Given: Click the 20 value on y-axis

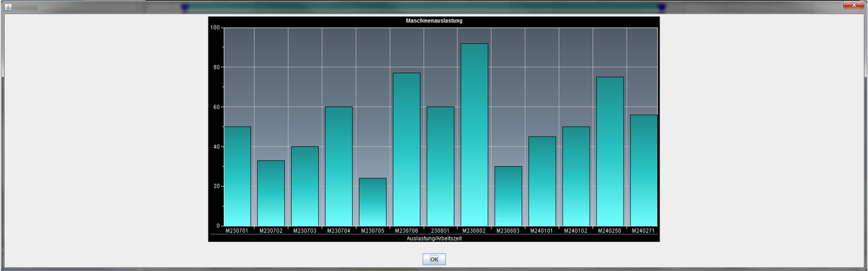Looking at the screenshot, I should 217,186.
